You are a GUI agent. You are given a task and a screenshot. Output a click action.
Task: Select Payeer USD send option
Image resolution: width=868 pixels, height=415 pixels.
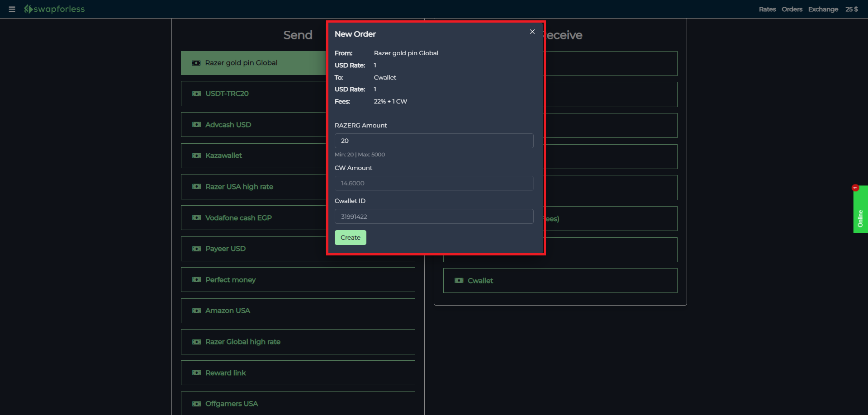pos(298,249)
